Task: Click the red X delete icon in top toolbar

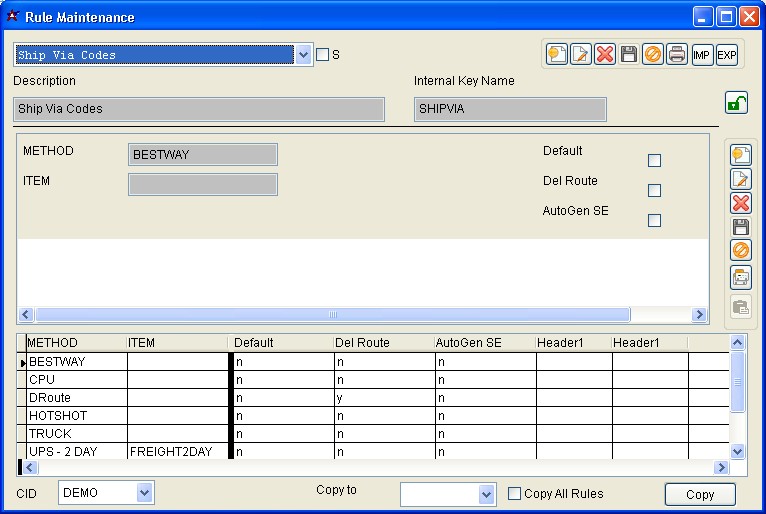Action: 605,55
